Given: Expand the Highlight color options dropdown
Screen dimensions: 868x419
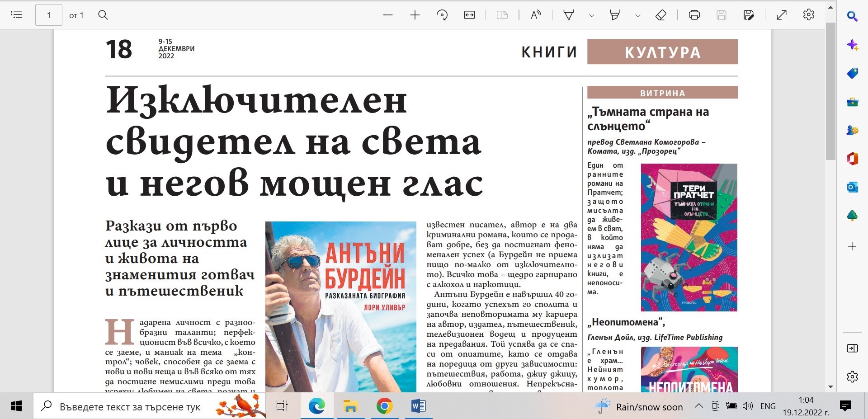Looking at the screenshot, I should coord(638,15).
